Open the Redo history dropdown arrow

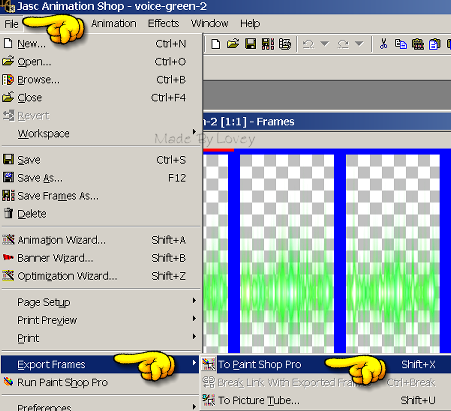click(x=359, y=44)
